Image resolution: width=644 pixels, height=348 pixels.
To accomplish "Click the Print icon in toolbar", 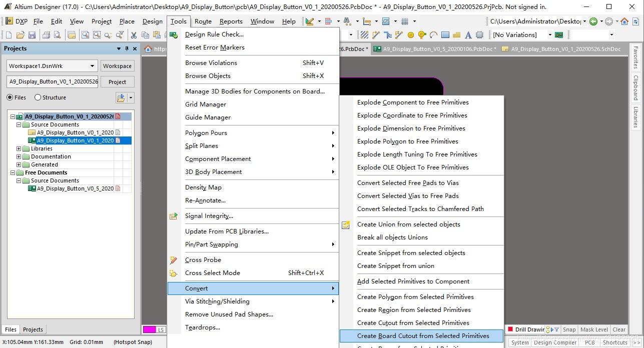I will point(46,35).
